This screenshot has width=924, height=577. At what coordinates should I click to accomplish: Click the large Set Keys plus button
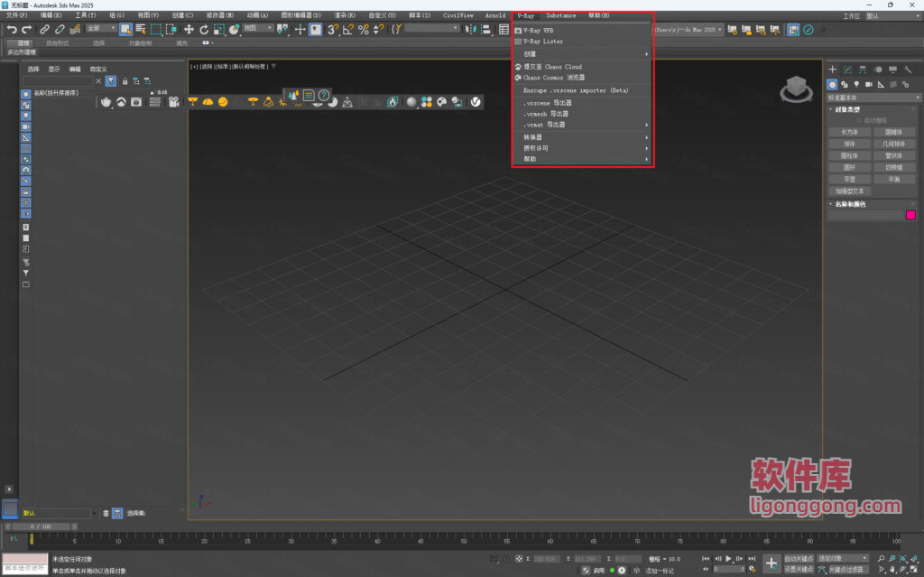pyautogui.click(x=772, y=563)
